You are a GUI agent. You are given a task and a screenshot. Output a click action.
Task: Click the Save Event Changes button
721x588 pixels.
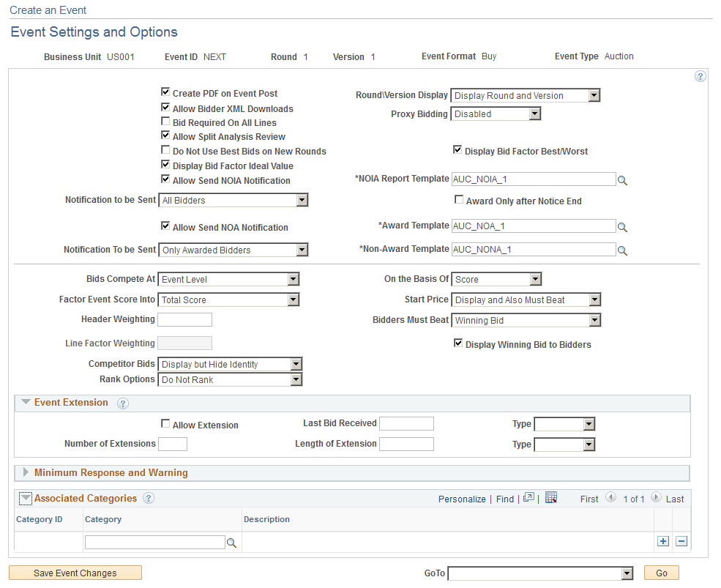coord(75,572)
